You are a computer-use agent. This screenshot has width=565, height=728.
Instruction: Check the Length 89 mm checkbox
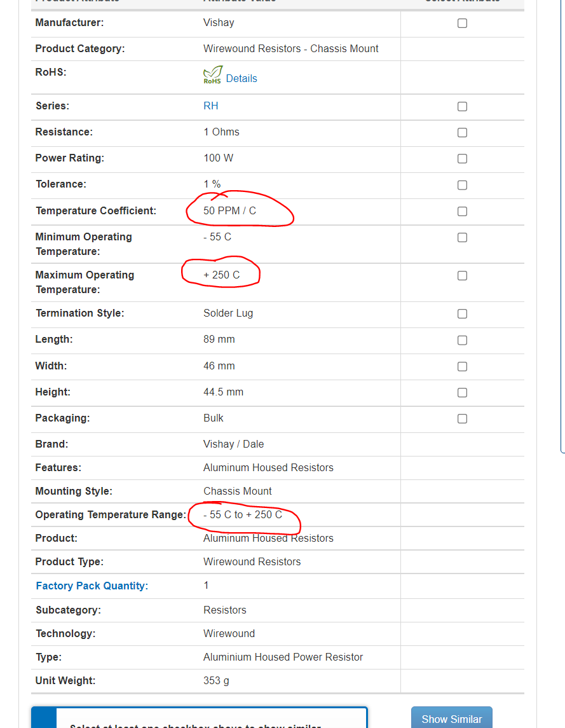462,340
